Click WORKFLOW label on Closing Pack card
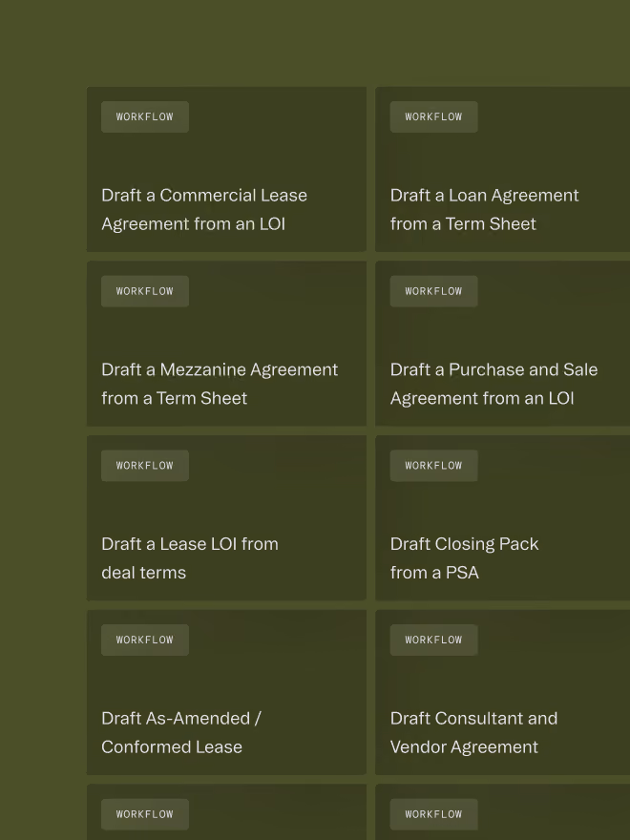Screen dimensions: 630x840 pyautogui.click(x=434, y=466)
